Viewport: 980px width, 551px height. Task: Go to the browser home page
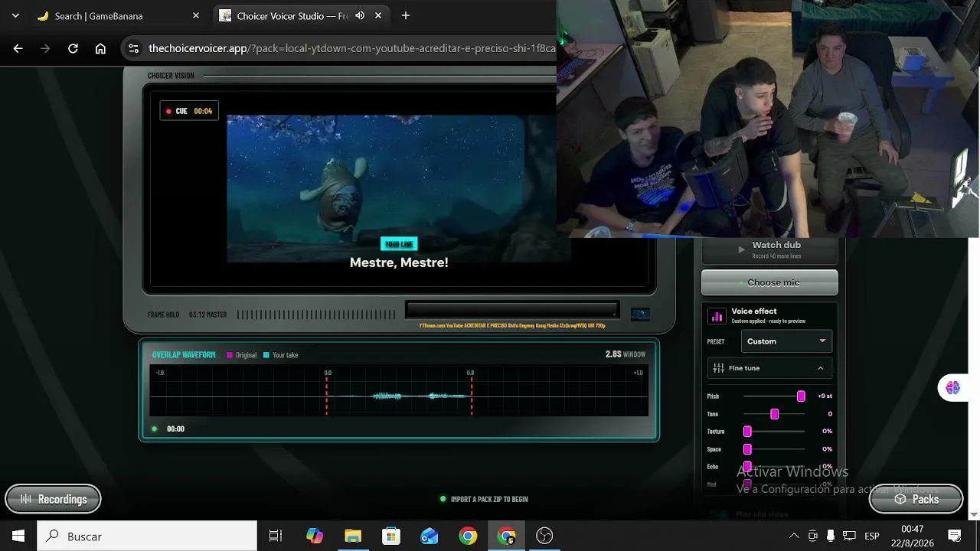click(100, 48)
